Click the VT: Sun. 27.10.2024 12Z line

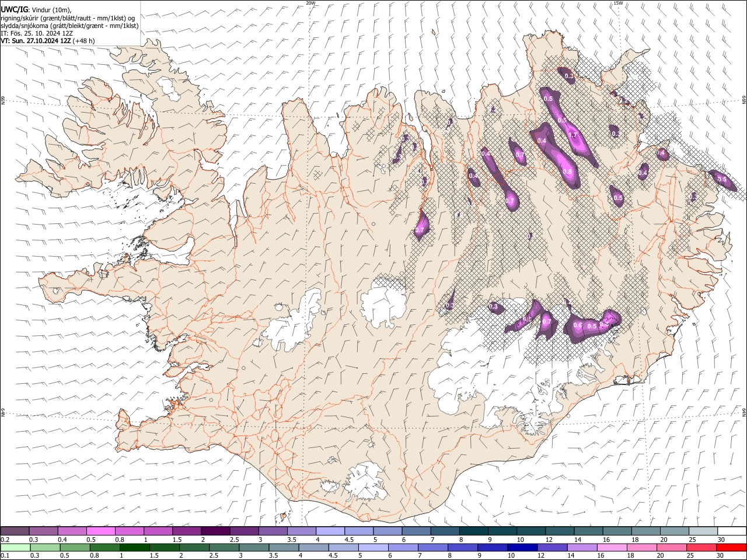[x=48, y=41]
